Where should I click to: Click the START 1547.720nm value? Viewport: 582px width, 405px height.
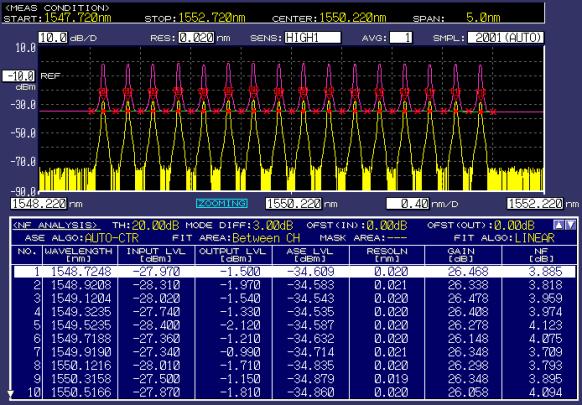[78, 18]
